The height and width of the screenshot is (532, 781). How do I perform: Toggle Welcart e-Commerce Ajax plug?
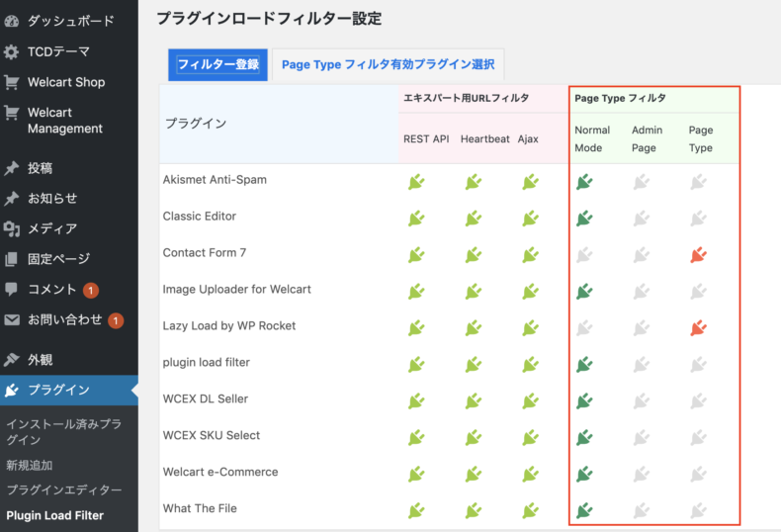[531, 475]
